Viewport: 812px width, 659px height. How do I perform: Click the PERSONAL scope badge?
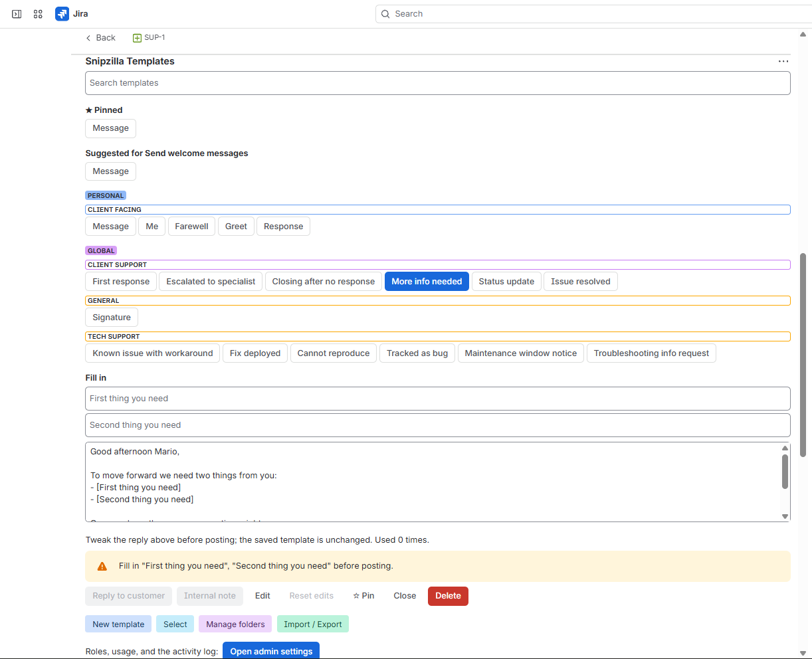click(106, 195)
